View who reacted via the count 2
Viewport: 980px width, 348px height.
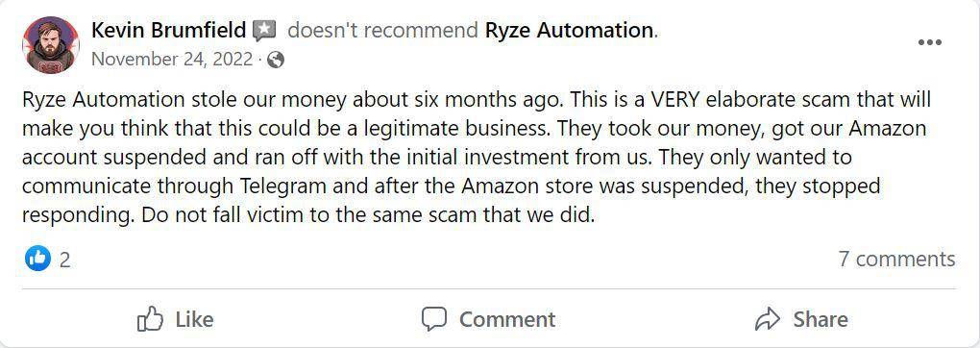(x=64, y=260)
